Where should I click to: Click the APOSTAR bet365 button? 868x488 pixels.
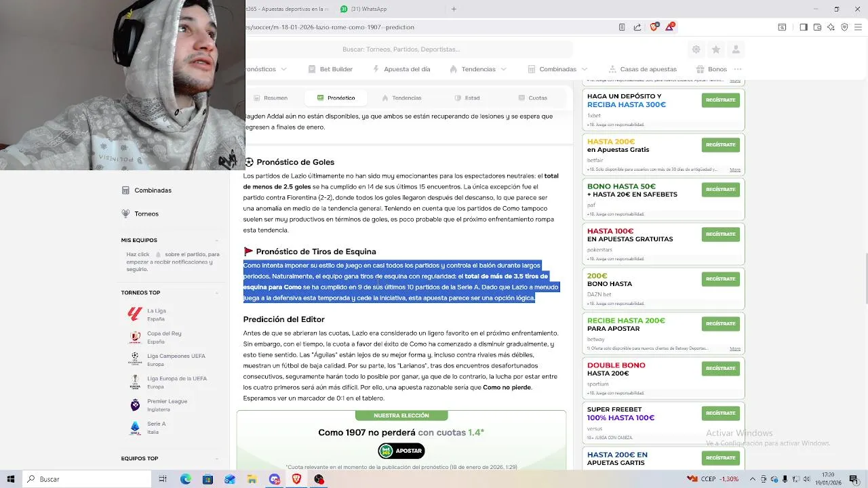401,451
